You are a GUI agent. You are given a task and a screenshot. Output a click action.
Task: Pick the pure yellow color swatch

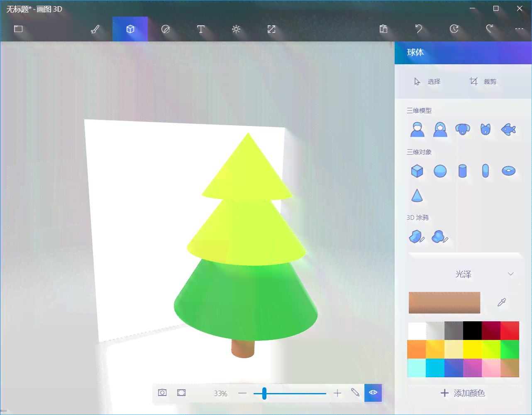473,349
